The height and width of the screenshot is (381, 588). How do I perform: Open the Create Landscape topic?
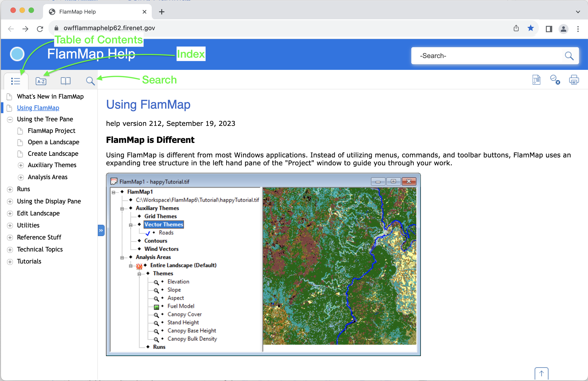click(x=53, y=154)
